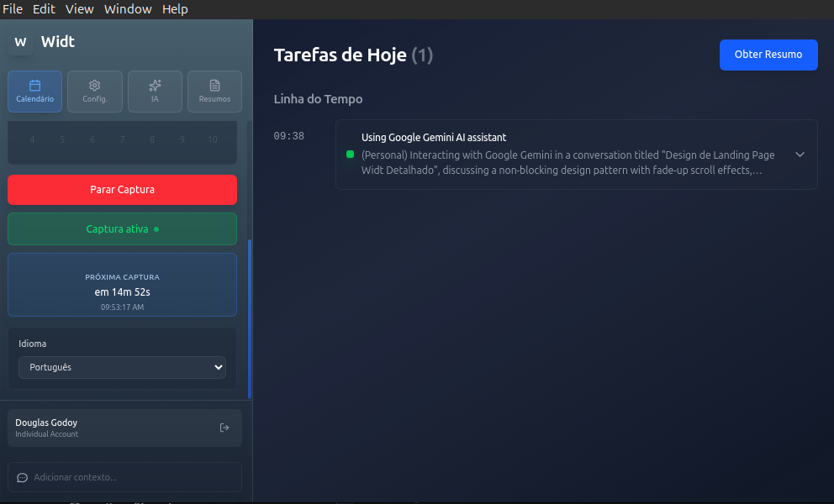
Task: Switch to the Calendário tab icon
Action: click(x=34, y=87)
